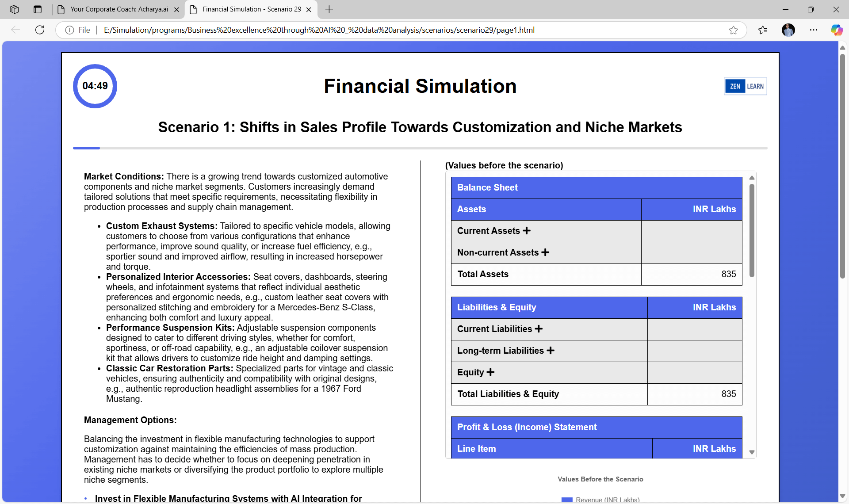Expand Current Assets in the Balance Sheet
Image resolution: width=849 pixels, height=504 pixels.
tap(527, 230)
